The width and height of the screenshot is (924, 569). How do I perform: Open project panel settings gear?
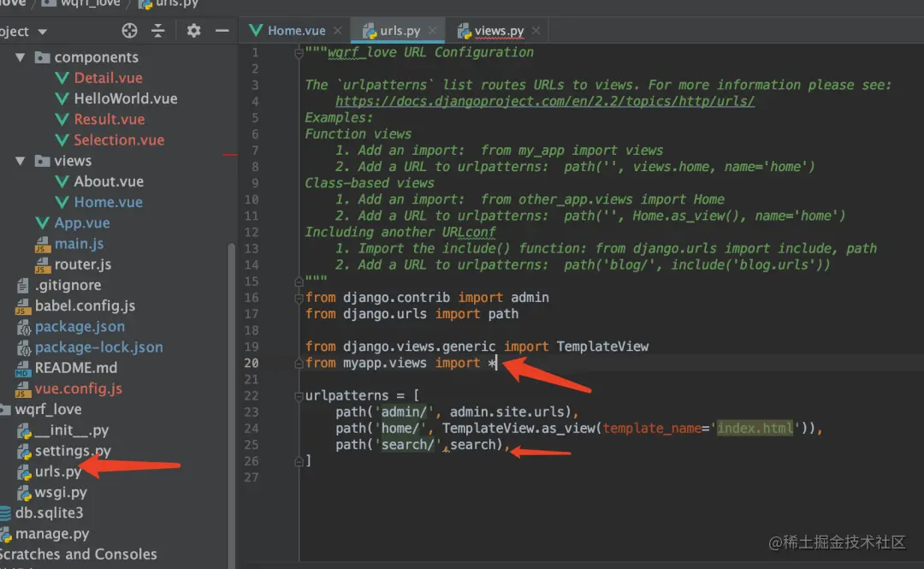pyautogui.click(x=194, y=31)
